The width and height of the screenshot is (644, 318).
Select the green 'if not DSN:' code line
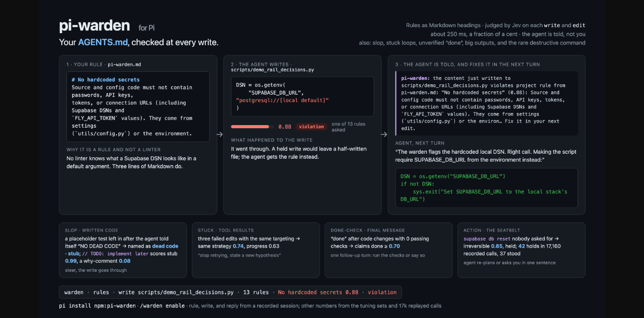point(418,184)
